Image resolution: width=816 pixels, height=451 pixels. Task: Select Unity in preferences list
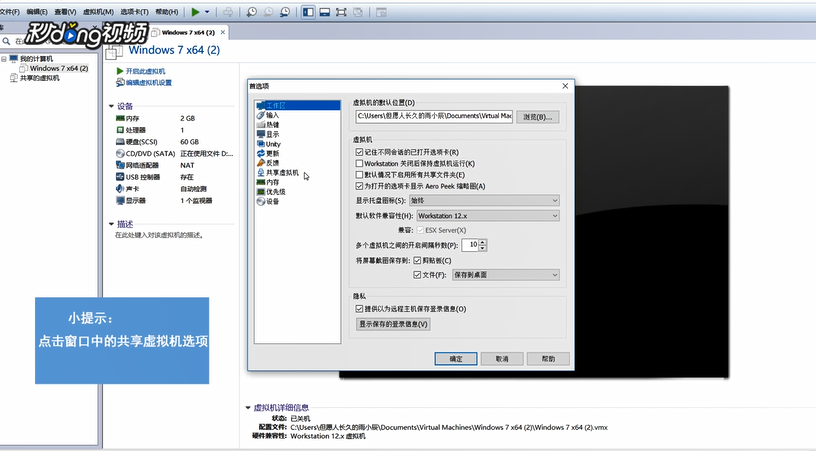269,144
